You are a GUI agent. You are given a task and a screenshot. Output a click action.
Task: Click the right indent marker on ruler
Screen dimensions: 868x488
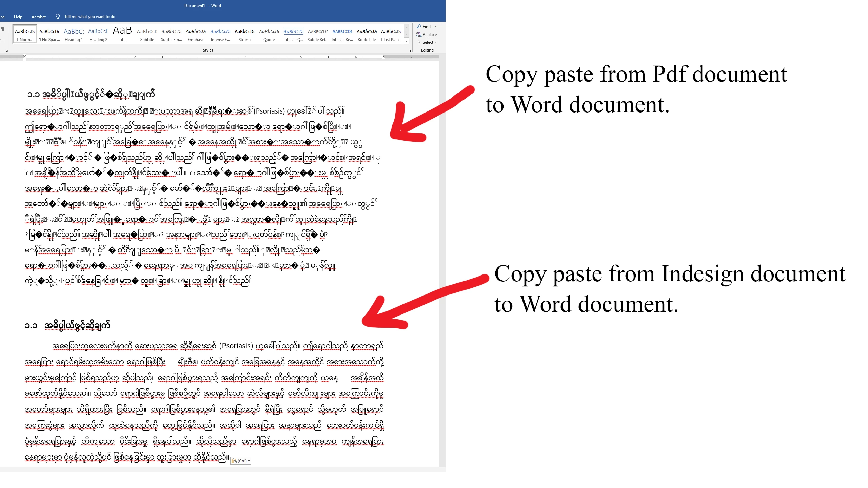point(383,58)
